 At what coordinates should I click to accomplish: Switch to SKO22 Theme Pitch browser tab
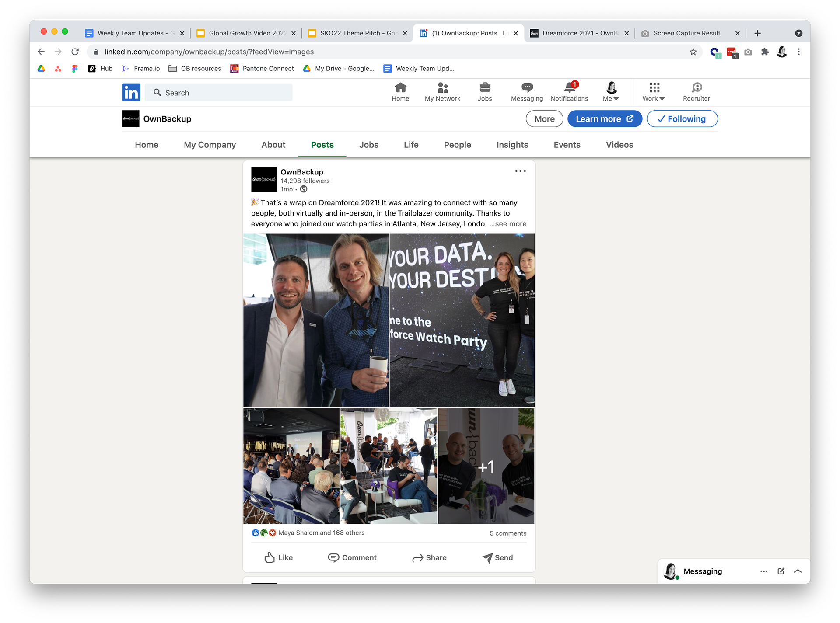[x=357, y=33]
